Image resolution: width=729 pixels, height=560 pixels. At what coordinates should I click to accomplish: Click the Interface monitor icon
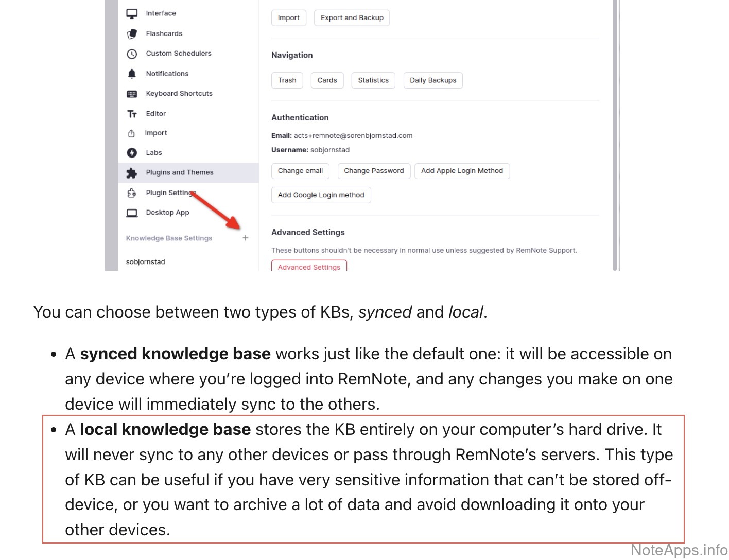[132, 14]
